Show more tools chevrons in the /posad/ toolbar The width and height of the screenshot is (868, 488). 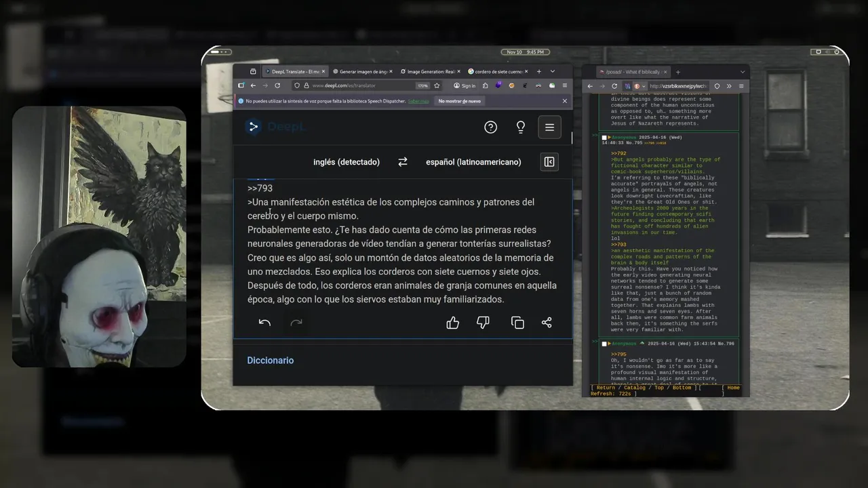coord(729,86)
